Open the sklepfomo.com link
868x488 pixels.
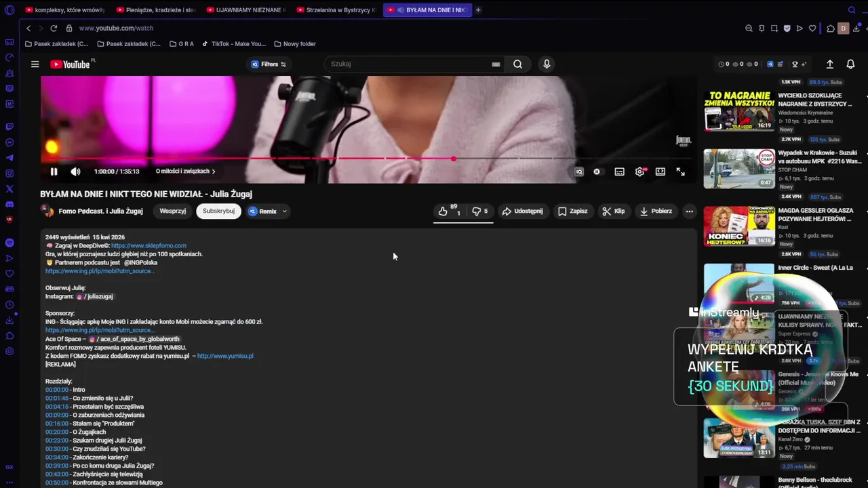(x=149, y=245)
